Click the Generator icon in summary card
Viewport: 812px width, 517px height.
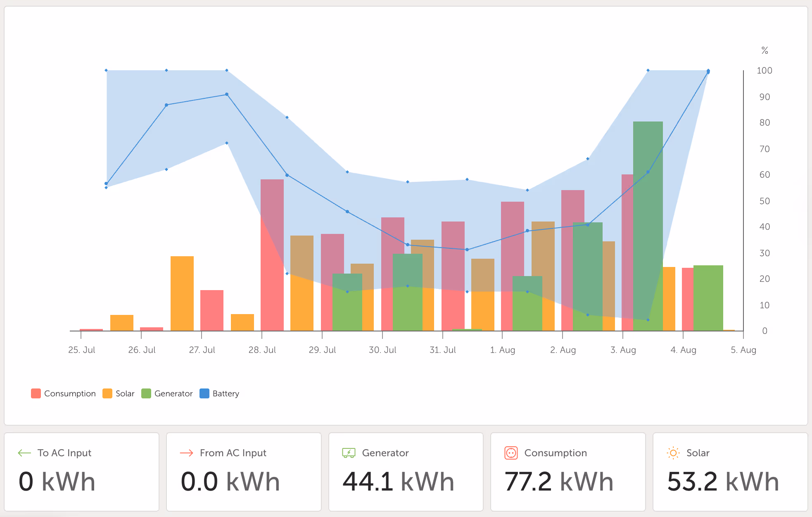point(349,453)
